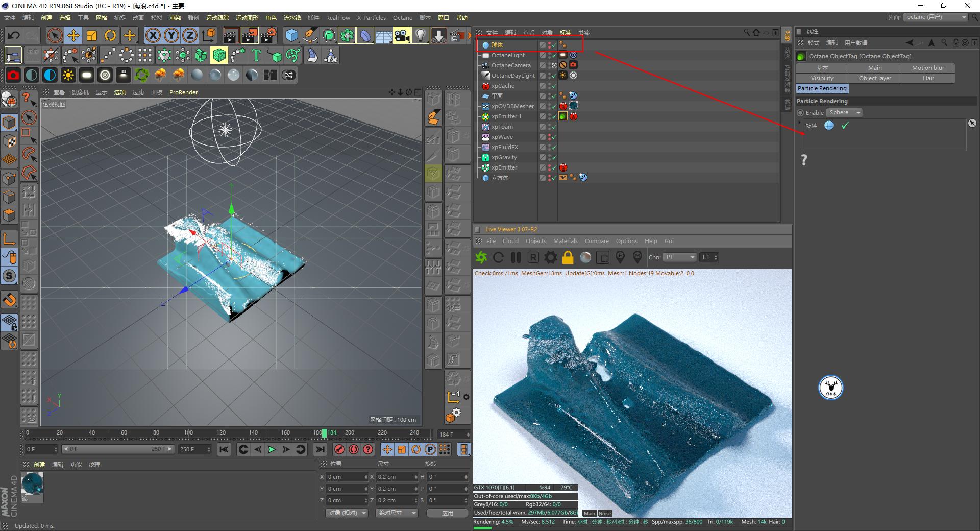Open the Octane menu in menu bar
Viewport: 980px width, 531px height.
pyautogui.click(x=402, y=18)
